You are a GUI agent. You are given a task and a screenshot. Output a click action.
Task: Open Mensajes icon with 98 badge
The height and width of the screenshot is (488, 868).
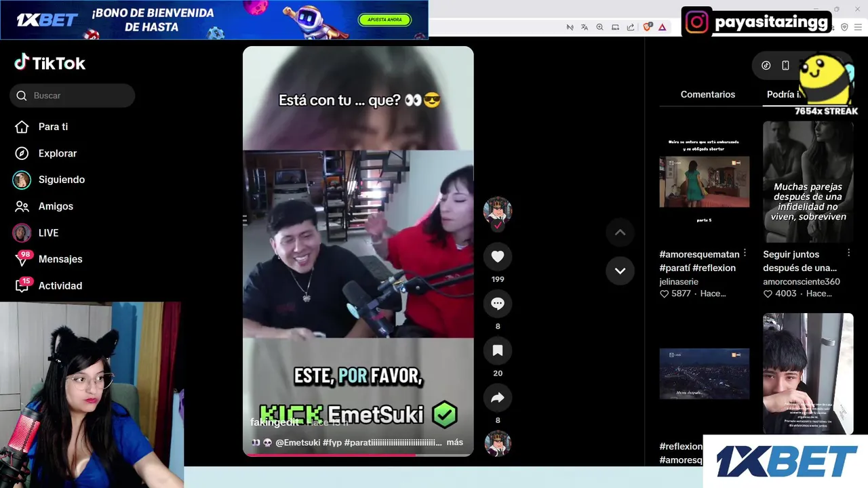pyautogui.click(x=22, y=259)
